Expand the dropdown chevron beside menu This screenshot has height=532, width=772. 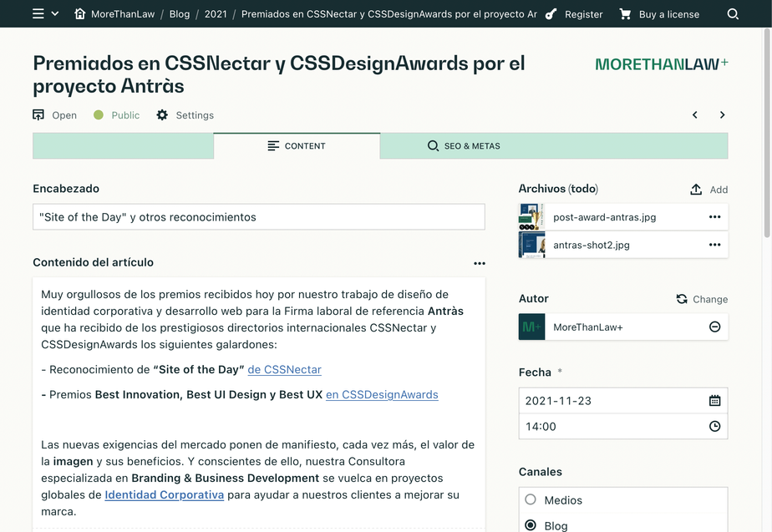click(55, 14)
